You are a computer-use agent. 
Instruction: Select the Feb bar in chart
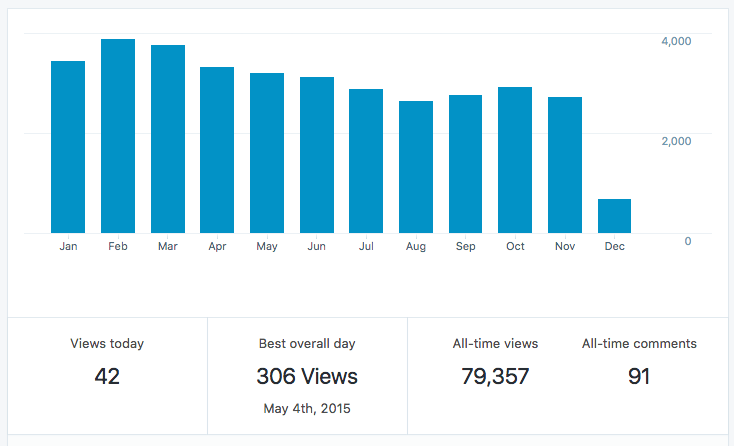(x=118, y=136)
